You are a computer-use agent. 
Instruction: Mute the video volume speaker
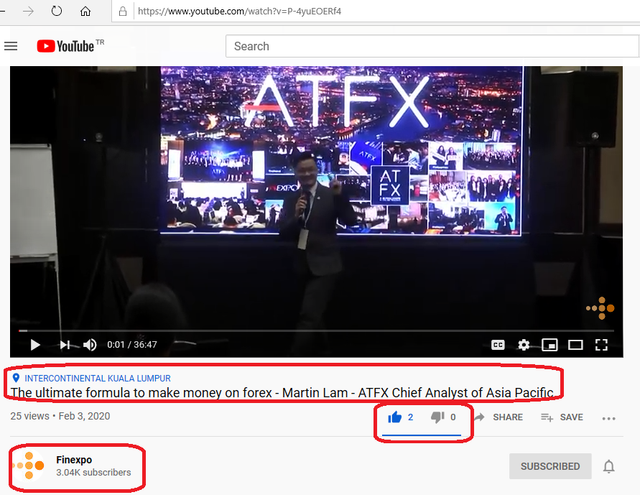click(90, 345)
